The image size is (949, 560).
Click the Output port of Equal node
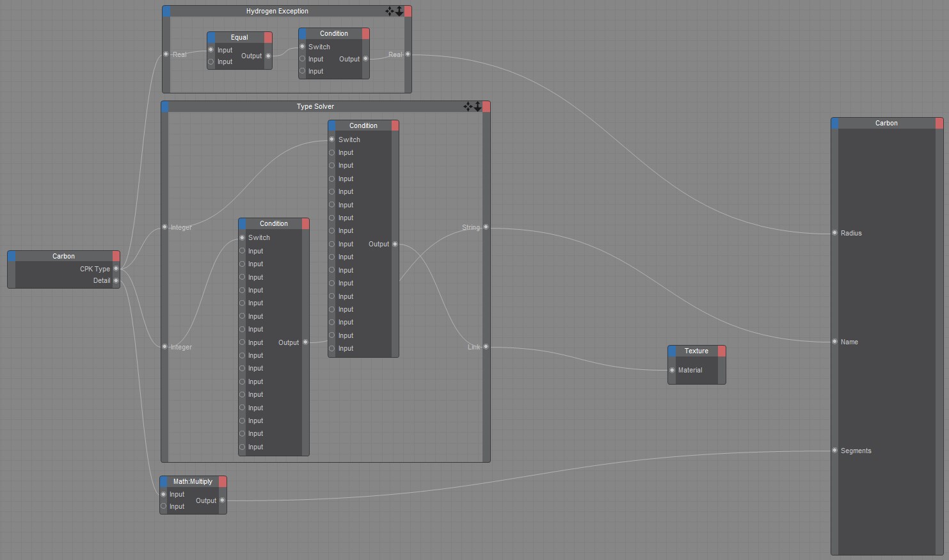(x=268, y=56)
